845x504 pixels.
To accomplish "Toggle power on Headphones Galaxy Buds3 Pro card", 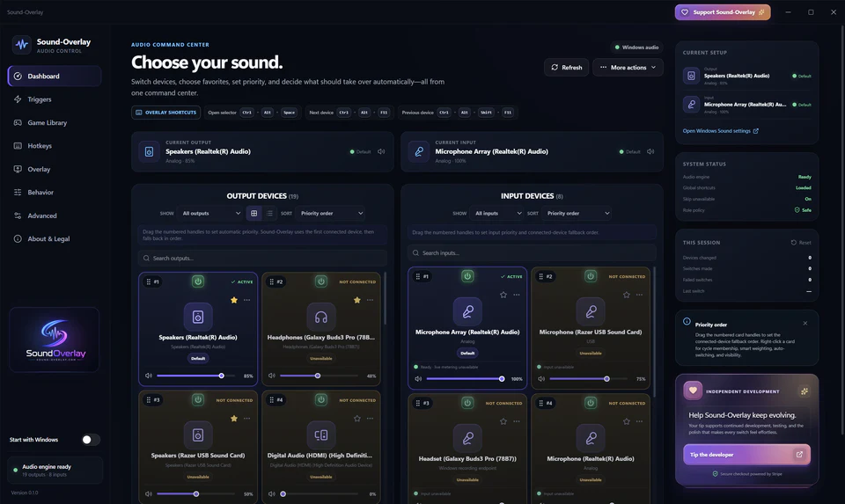I will click(321, 281).
